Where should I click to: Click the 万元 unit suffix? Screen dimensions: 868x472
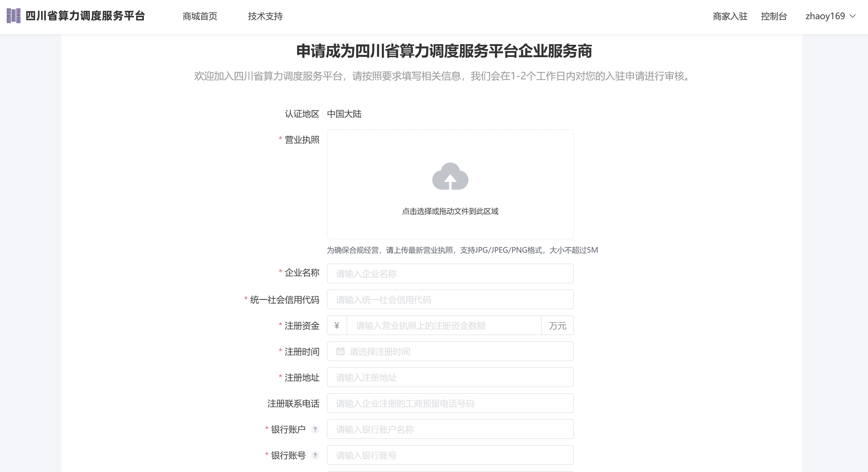[x=557, y=325]
